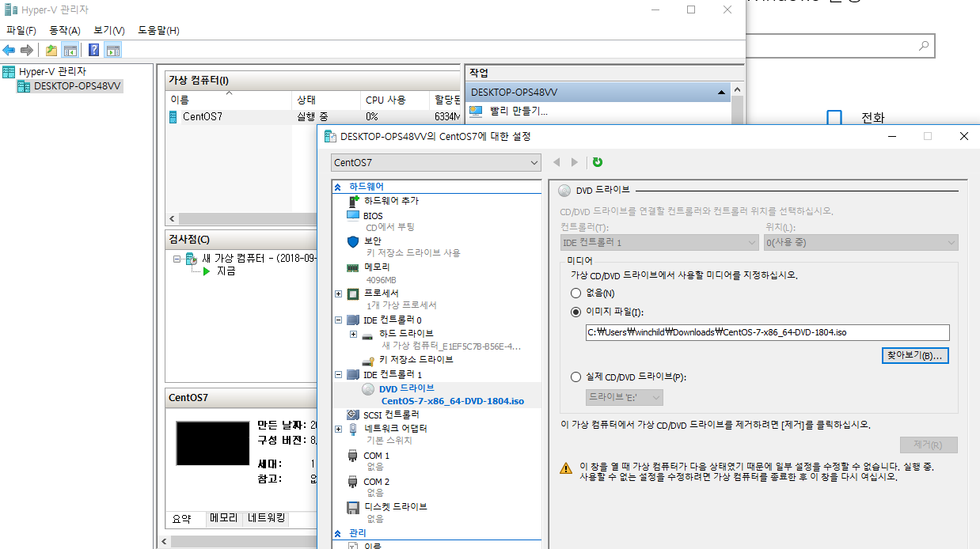Open 디스켓 드라이브 settings item
Image resolution: width=980 pixels, height=549 pixels.
(395, 506)
